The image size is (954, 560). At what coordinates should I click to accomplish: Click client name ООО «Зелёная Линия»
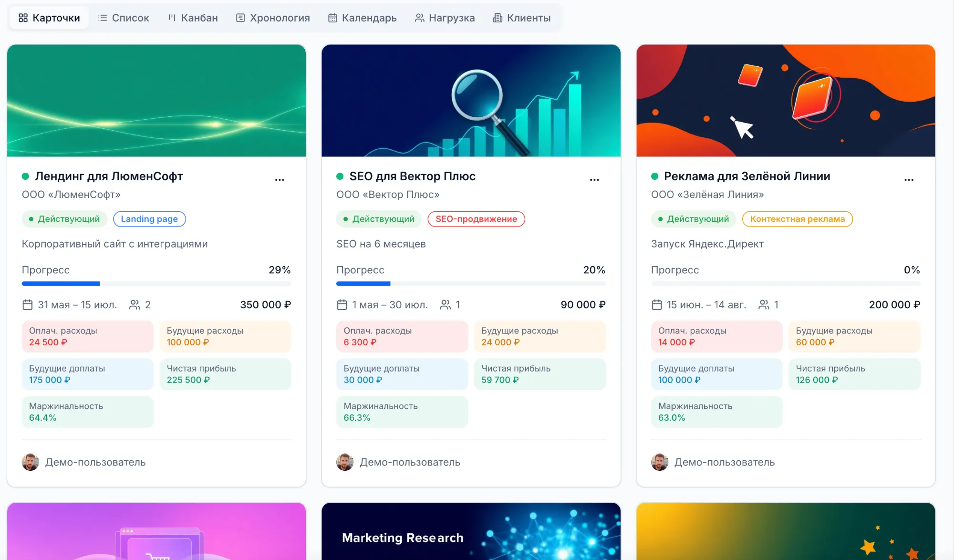click(x=707, y=195)
